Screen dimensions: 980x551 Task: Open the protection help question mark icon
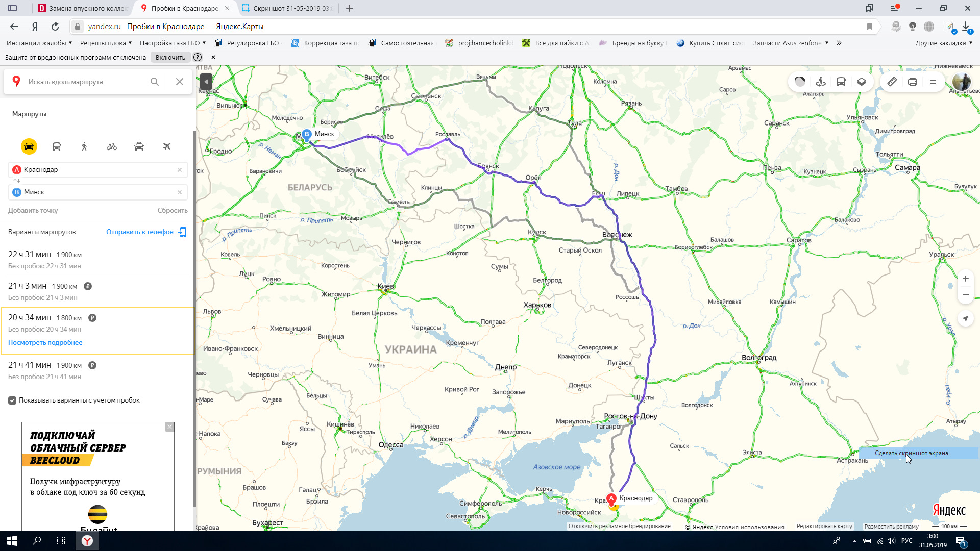[198, 57]
